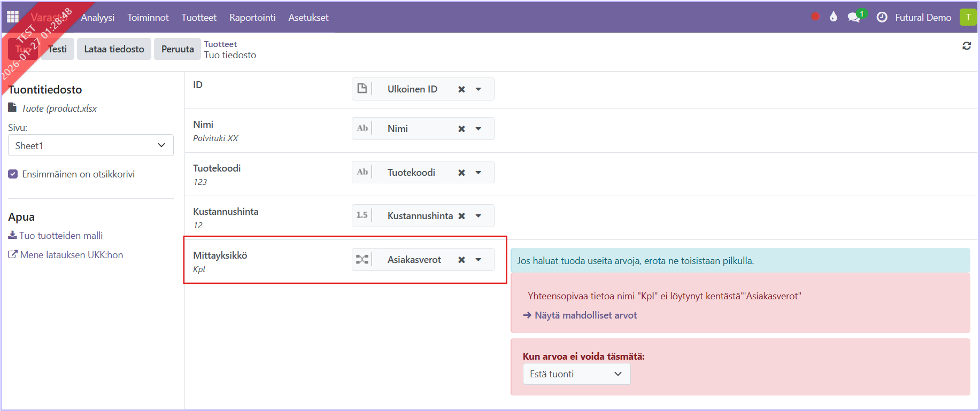Open the chat messages icon
Screen dimensions: 980x411
854,17
